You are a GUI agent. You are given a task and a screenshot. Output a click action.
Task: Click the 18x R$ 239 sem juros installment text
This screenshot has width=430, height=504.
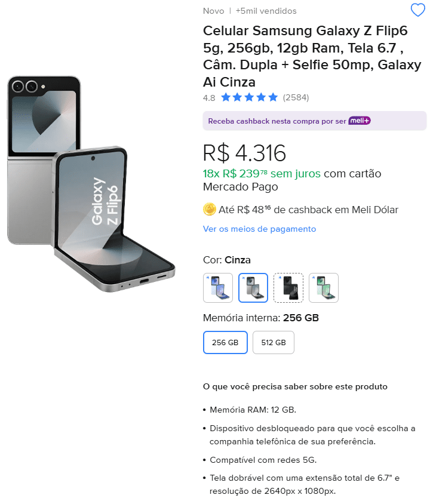[262, 174]
